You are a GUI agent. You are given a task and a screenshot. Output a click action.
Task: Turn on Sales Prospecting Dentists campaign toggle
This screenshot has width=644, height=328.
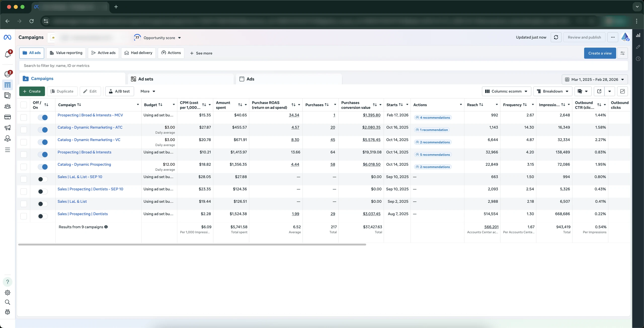point(43,216)
